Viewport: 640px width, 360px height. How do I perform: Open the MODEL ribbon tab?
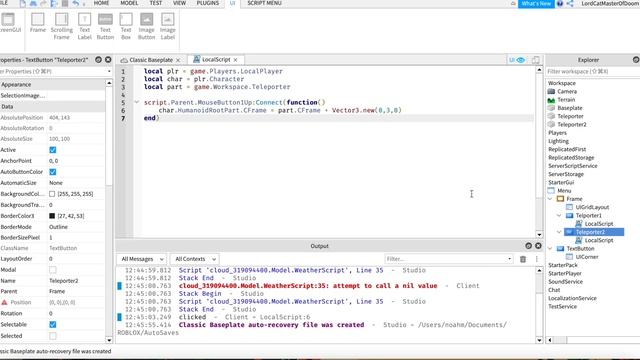129,3
